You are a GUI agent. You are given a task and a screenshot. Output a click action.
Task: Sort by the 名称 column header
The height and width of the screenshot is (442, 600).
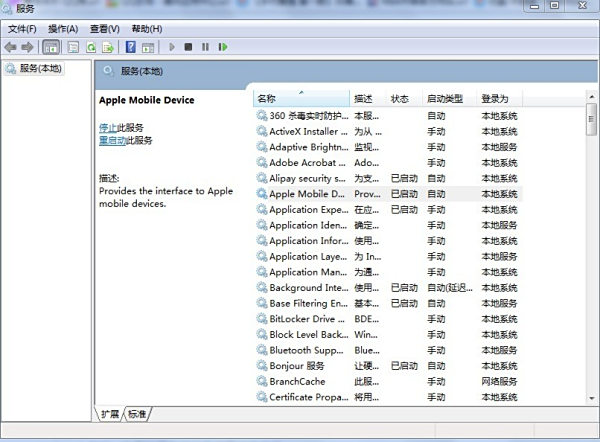coord(301,99)
